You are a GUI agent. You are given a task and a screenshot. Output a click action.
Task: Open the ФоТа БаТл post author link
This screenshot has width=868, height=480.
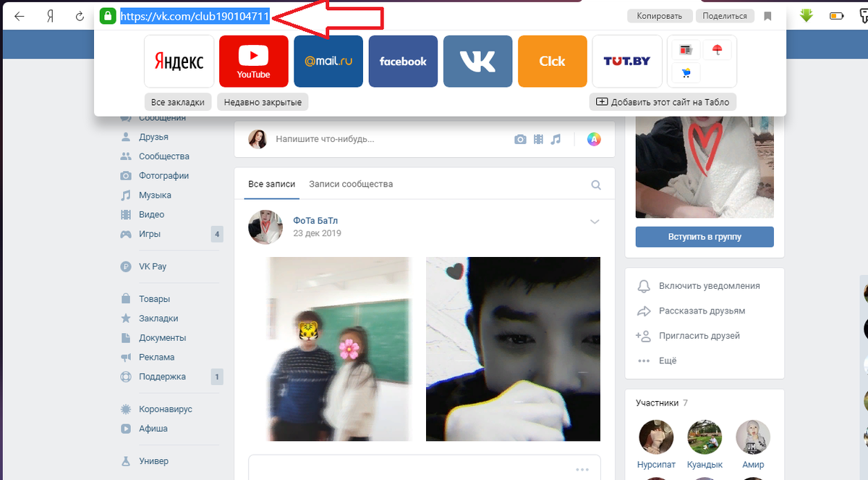[x=315, y=221]
